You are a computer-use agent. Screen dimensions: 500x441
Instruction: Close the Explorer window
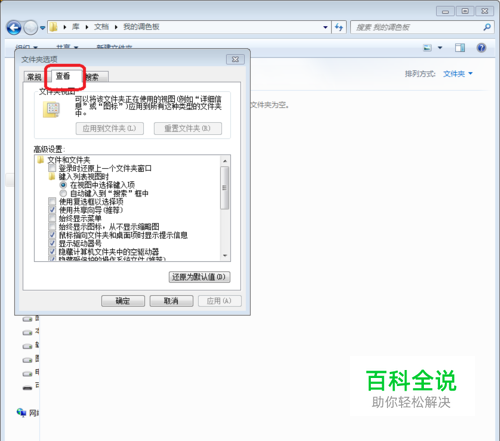(x=485, y=11)
